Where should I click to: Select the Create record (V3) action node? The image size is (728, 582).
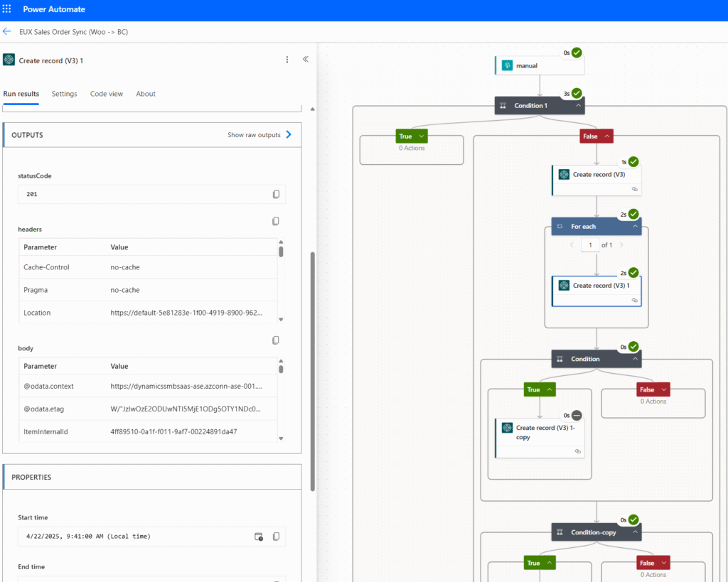[x=596, y=180]
